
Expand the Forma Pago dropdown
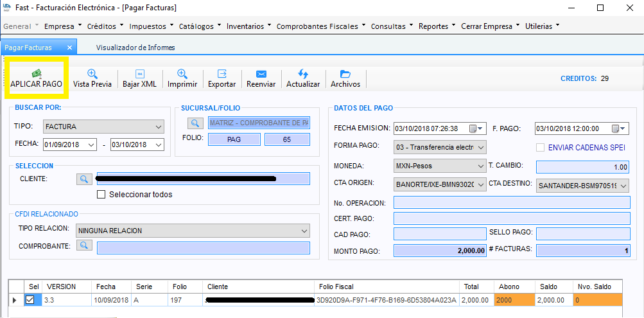(x=482, y=147)
